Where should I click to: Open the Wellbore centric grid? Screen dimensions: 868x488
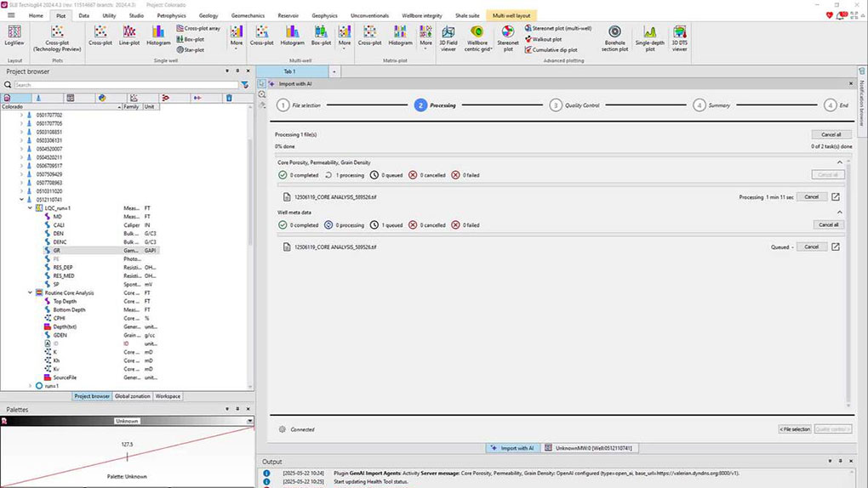477,38
